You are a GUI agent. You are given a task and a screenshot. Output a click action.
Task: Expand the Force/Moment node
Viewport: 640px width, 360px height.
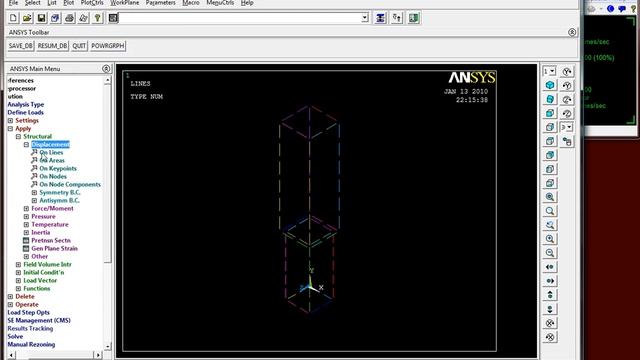(x=26, y=209)
